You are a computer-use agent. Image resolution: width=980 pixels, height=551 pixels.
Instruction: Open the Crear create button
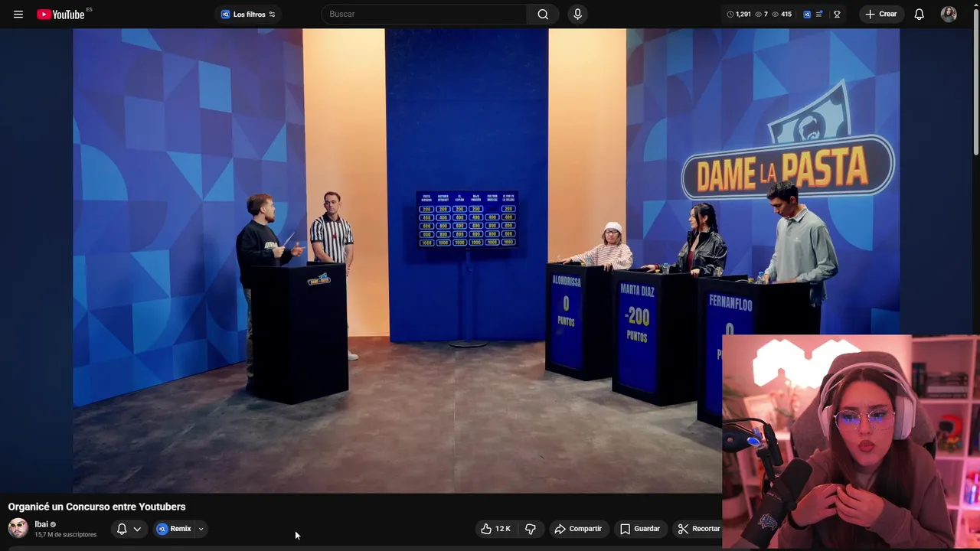coord(881,14)
